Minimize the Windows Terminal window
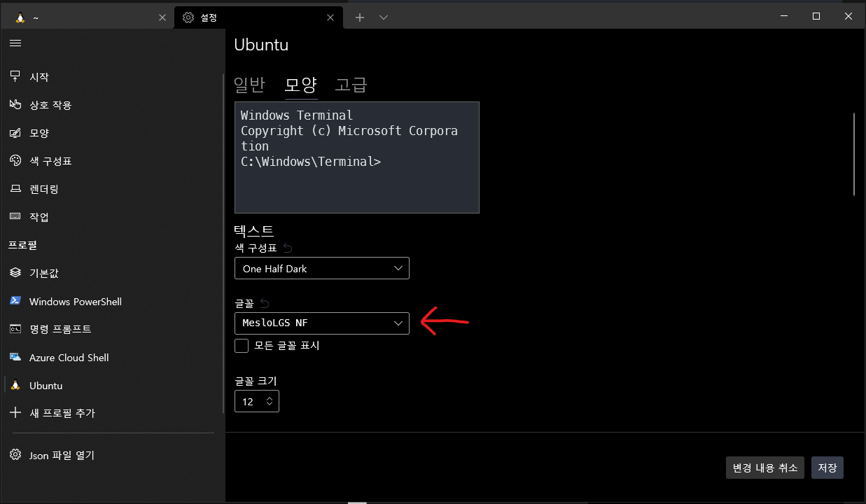This screenshot has width=866, height=504. tap(784, 16)
